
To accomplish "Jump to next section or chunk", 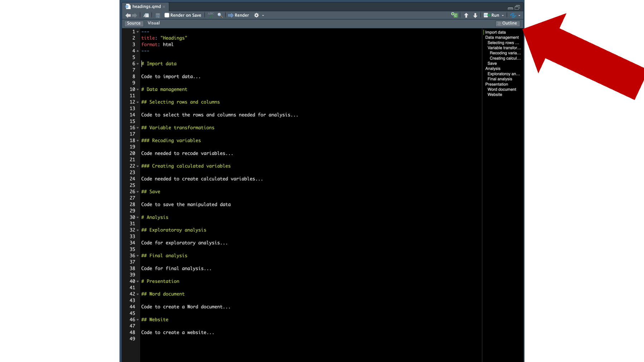I will click(475, 15).
